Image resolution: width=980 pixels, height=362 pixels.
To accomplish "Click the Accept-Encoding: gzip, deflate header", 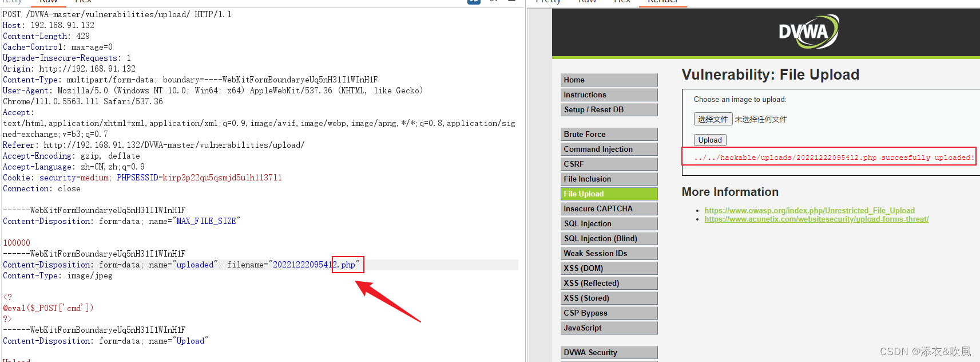I will tap(72, 156).
